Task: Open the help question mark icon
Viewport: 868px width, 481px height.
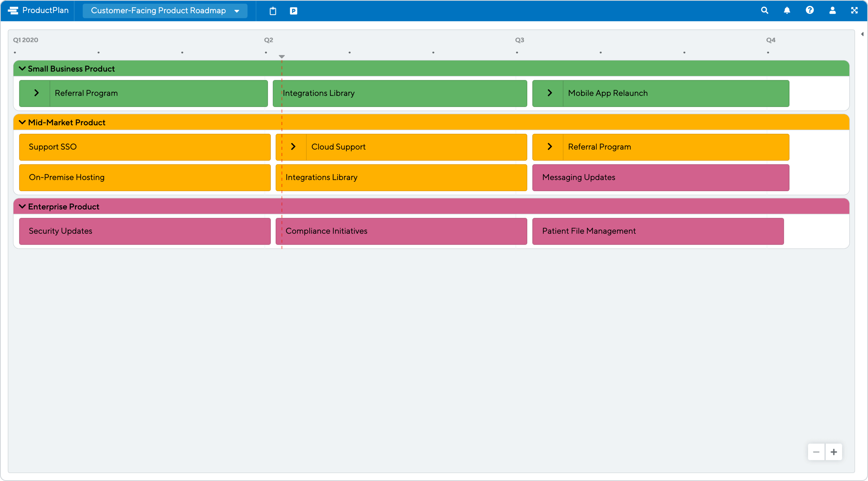Action: click(x=810, y=10)
